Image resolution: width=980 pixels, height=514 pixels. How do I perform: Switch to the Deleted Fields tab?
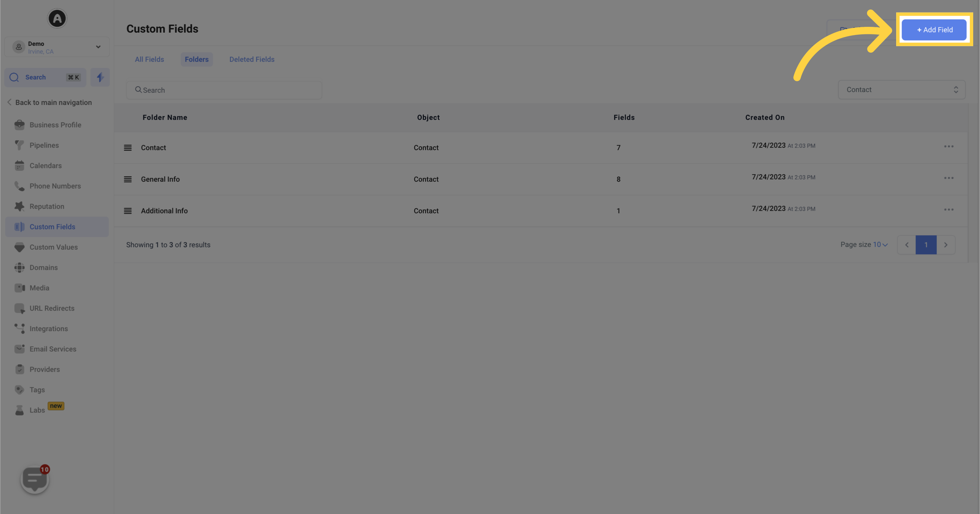[x=252, y=60]
